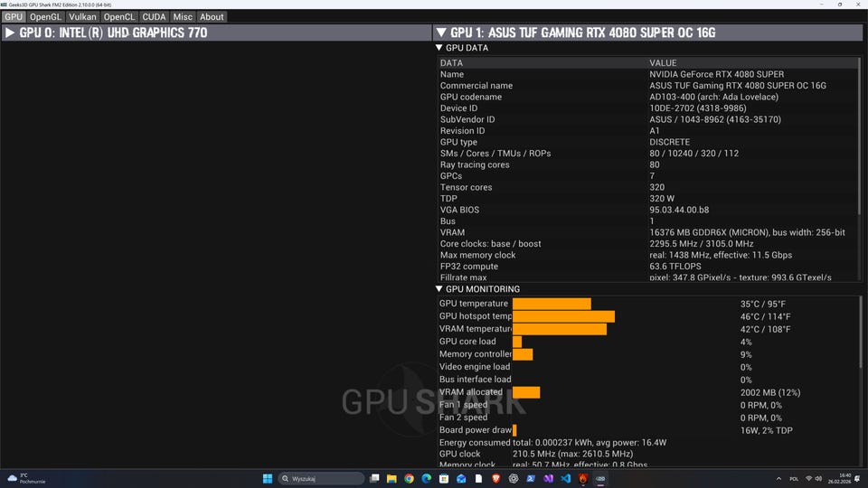Click the GPU hotspot temp bar

pos(563,316)
